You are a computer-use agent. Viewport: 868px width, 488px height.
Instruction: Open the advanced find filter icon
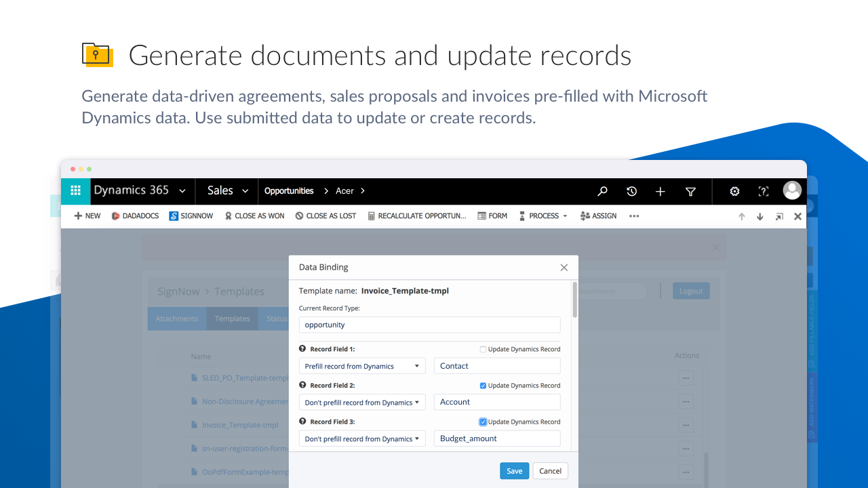(690, 191)
